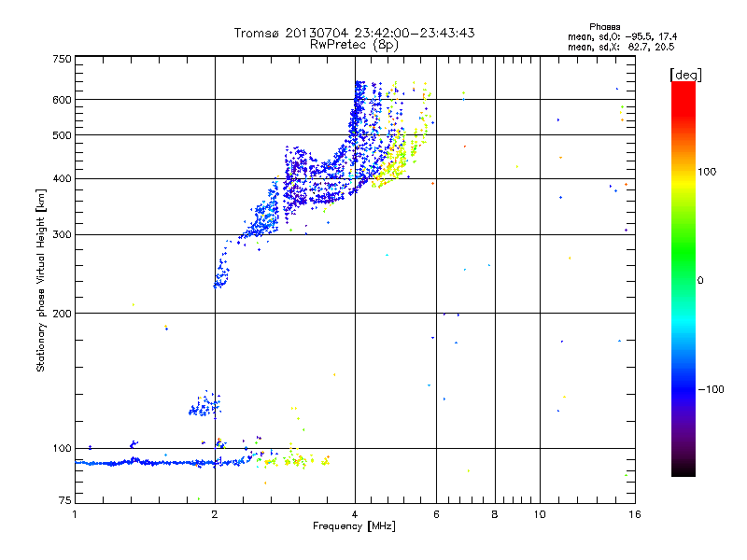Click the x-axis tick label '6'

click(436, 514)
